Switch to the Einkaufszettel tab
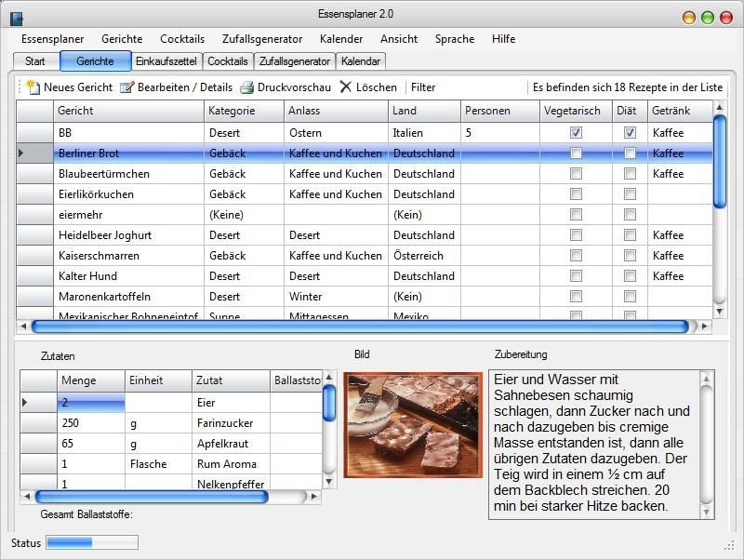 166,61
